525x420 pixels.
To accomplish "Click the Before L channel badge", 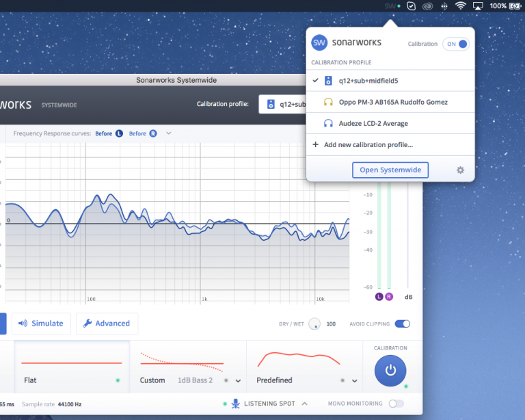I will point(119,133).
